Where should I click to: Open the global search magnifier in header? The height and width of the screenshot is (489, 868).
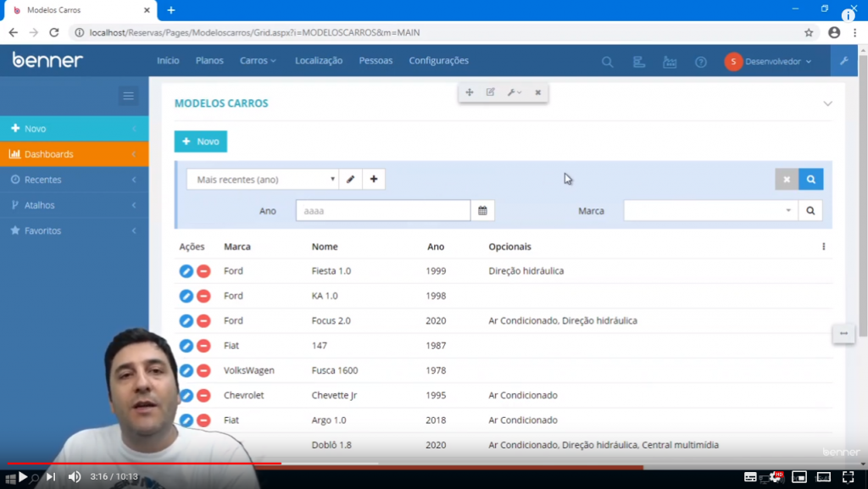point(607,62)
